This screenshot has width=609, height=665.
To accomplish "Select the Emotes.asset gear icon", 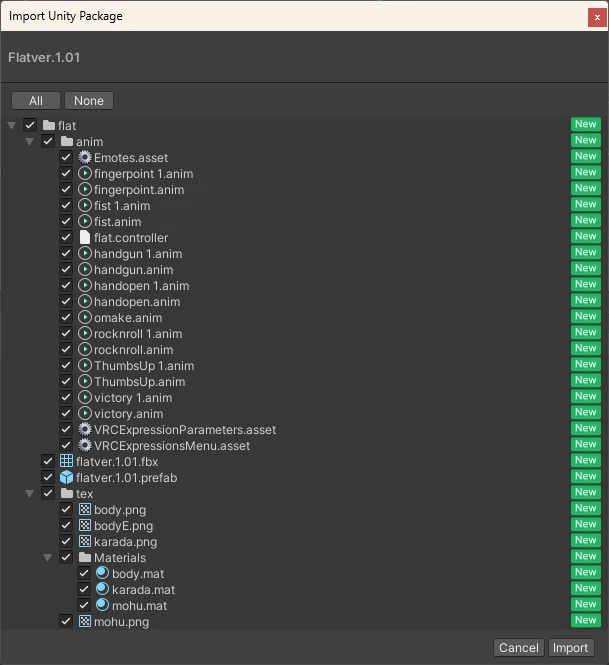I will coord(85,157).
